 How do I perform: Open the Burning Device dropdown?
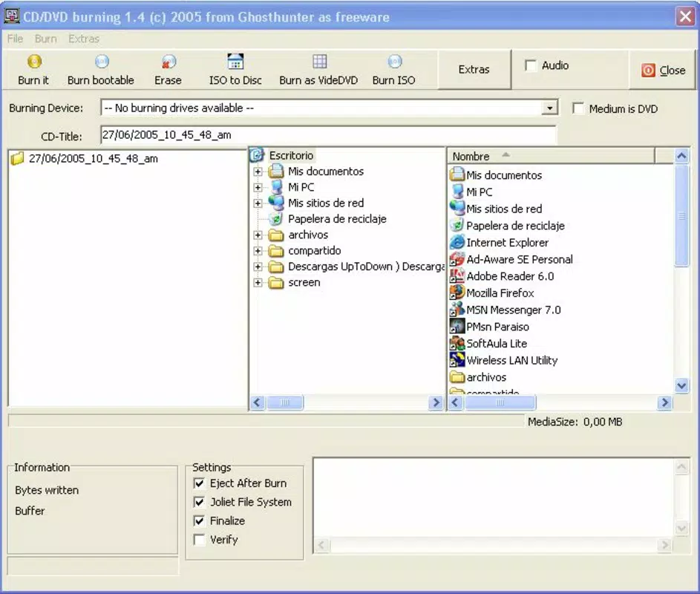tap(549, 108)
